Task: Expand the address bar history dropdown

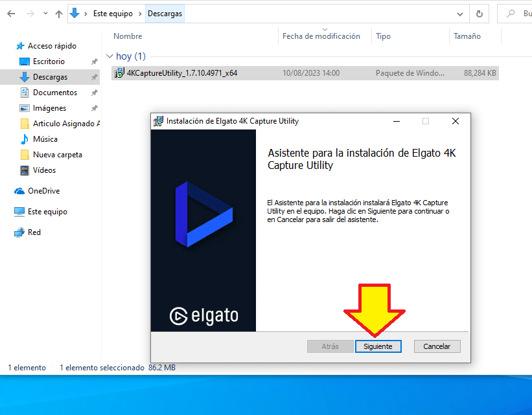Action: (459, 14)
